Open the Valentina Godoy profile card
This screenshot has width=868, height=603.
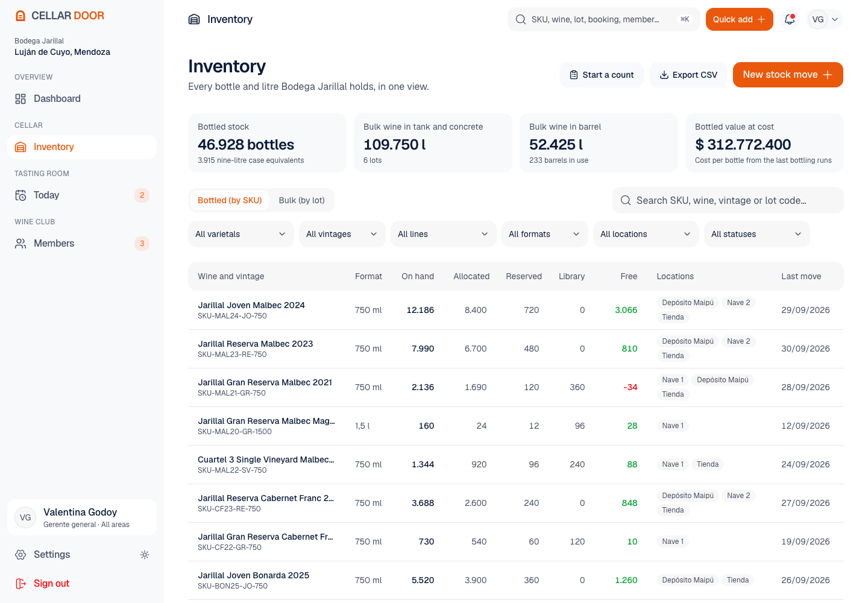coord(82,517)
